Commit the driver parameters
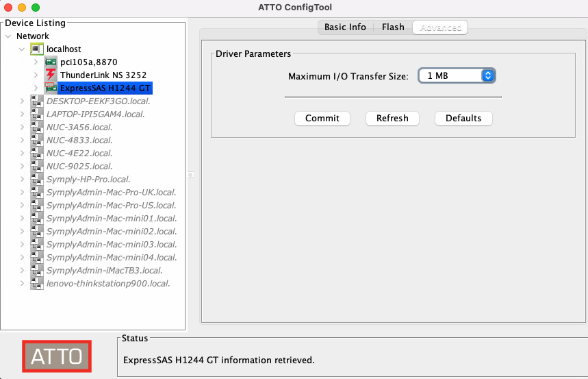The width and height of the screenshot is (588, 379). (x=322, y=119)
